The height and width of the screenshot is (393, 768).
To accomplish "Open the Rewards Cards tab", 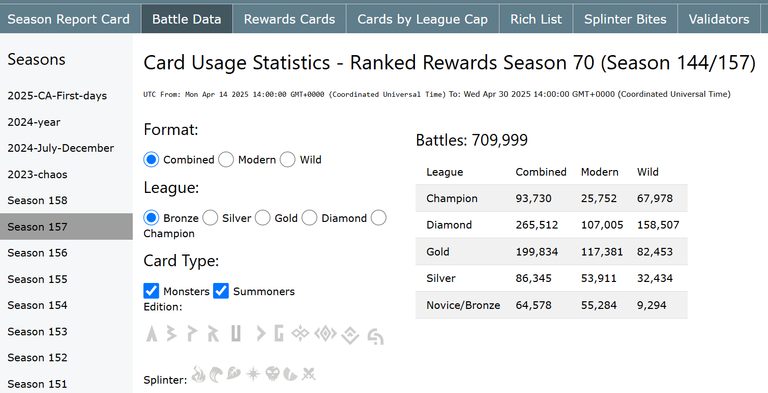I will tap(289, 19).
